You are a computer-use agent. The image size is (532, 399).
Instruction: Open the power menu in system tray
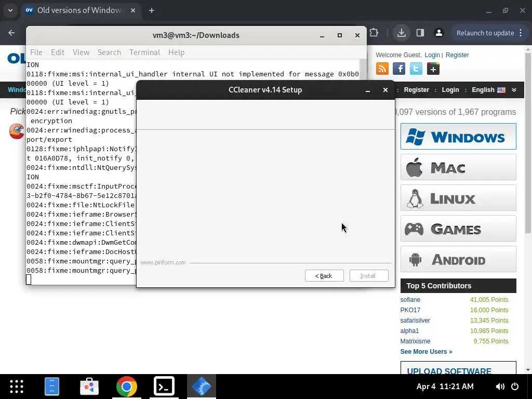click(515, 387)
